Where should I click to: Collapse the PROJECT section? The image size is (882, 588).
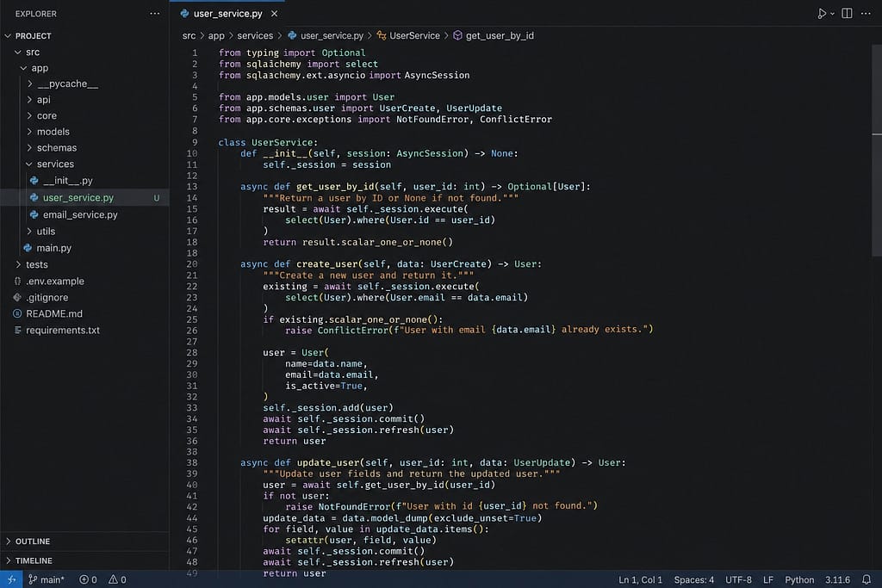pyautogui.click(x=8, y=36)
